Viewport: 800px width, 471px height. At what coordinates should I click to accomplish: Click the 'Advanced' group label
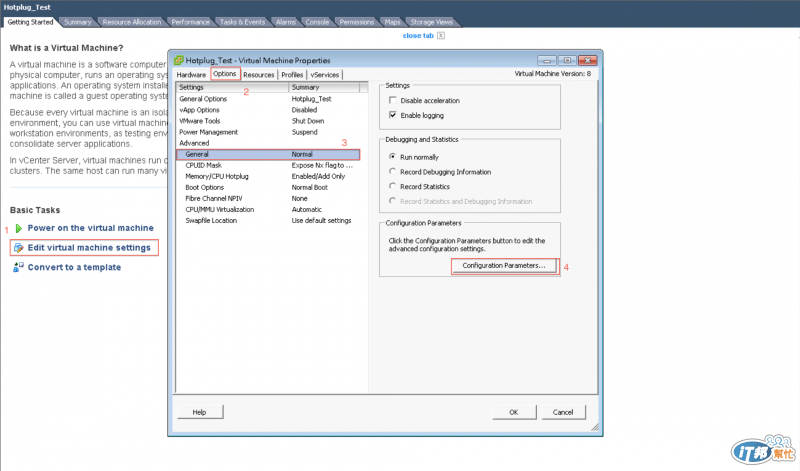point(194,143)
